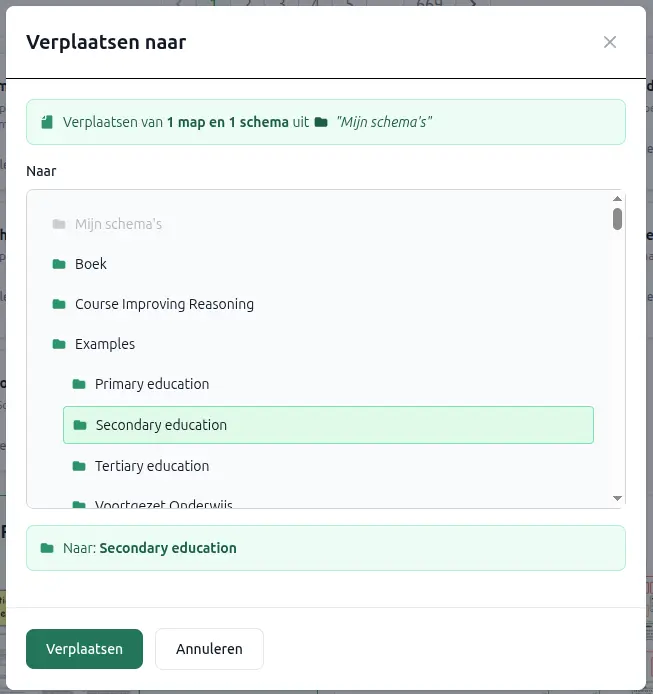Screen dimensions: 653x694
Task: Click the file icon in the info banner
Action: point(47,122)
